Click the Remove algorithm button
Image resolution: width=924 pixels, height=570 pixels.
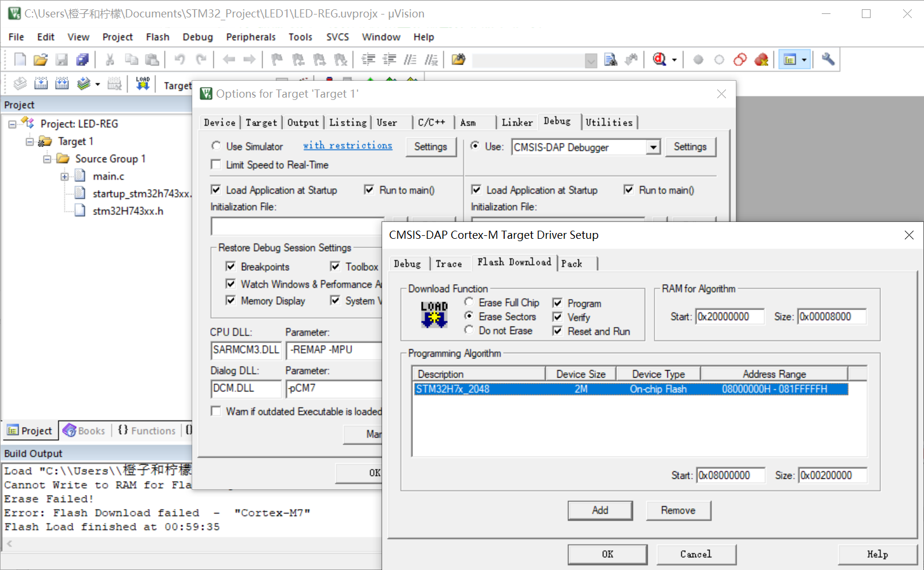678,510
